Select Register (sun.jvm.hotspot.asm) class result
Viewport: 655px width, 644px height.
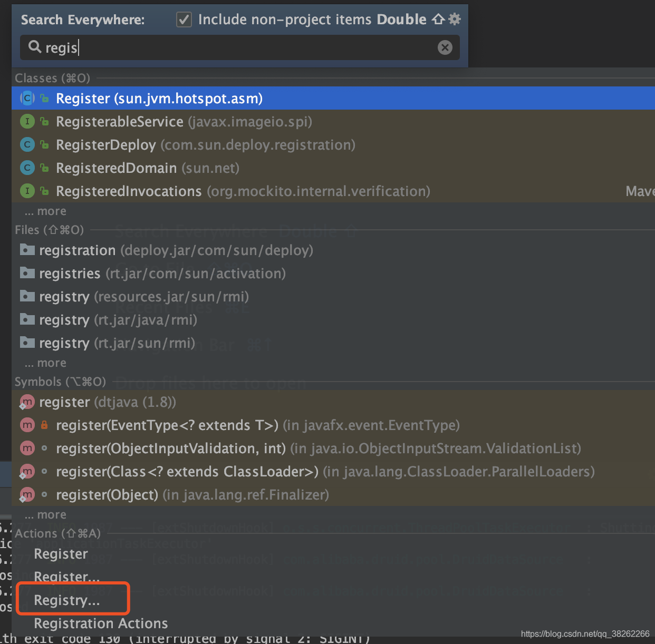[x=333, y=98]
